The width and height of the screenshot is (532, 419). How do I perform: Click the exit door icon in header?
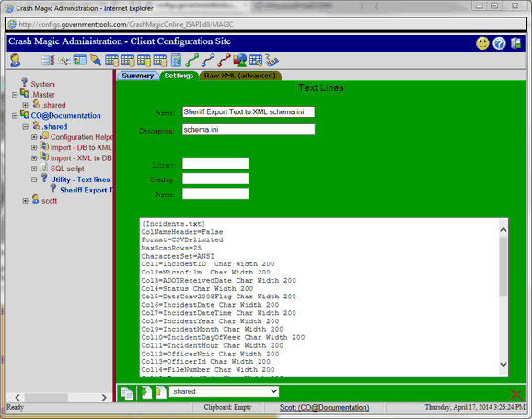pos(515,43)
